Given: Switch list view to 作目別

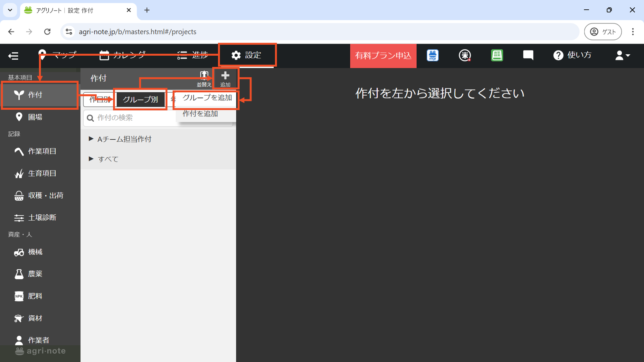Looking at the screenshot, I should pos(98,99).
